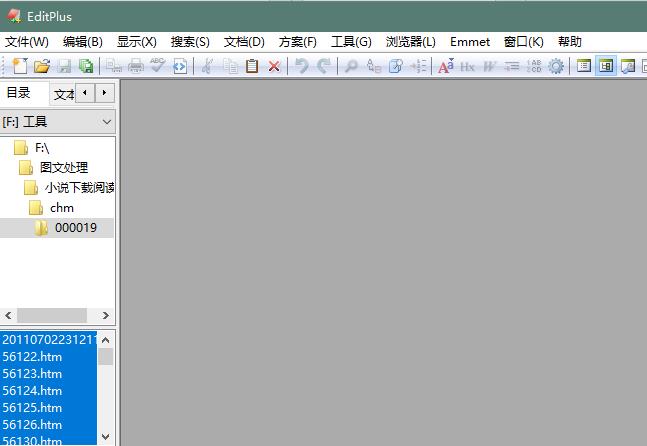The height and width of the screenshot is (446, 647).
Task: Open the 方案(F) menu
Action: 298,42
